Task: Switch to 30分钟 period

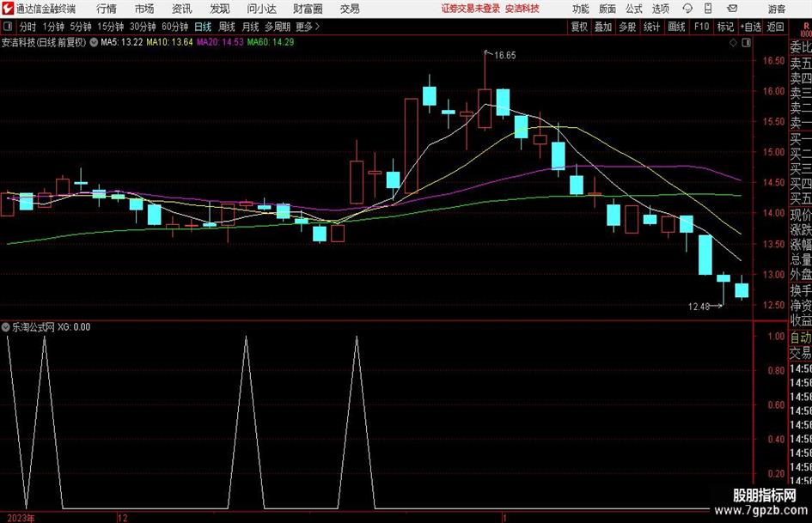Action: coord(143,27)
